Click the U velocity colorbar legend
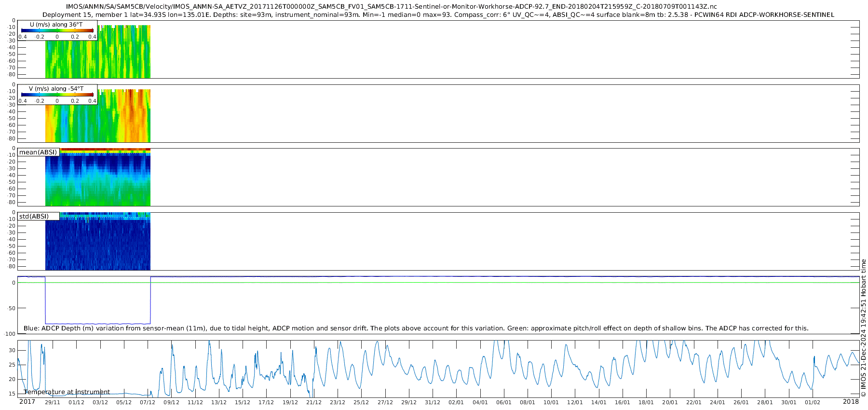868x410 pixels. (x=57, y=31)
